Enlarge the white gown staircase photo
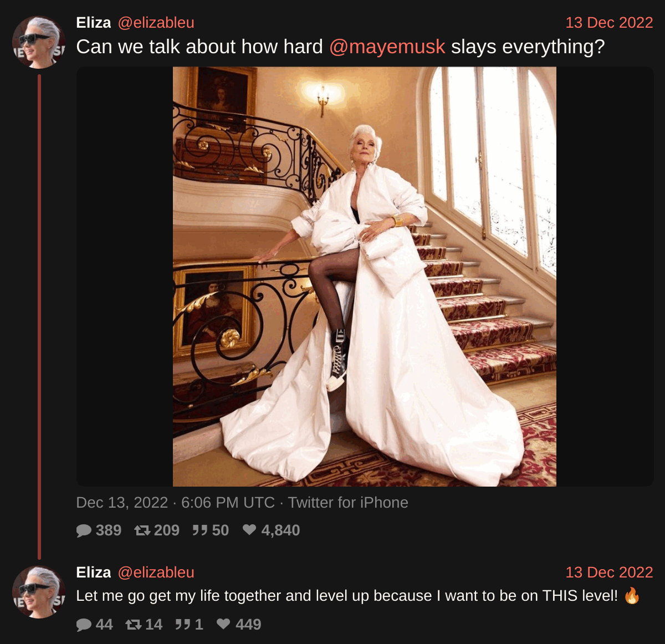 (365, 277)
